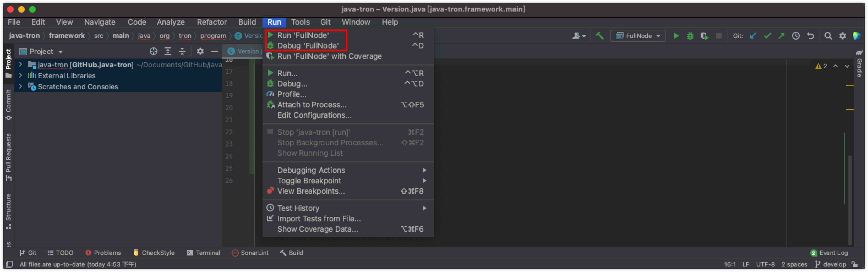Click the Git rollback icon
Image resolution: width=868 pixels, height=272 pixels.
coord(810,36)
